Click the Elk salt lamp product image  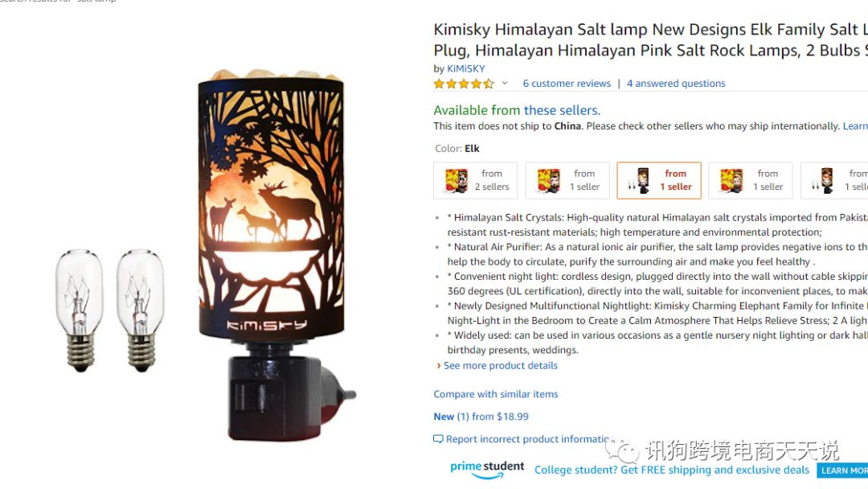point(272,255)
